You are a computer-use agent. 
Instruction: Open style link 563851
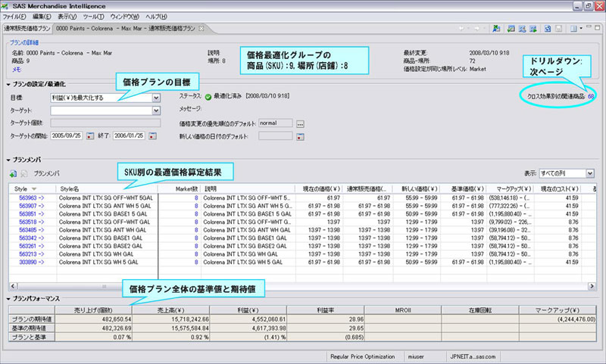coord(31,214)
